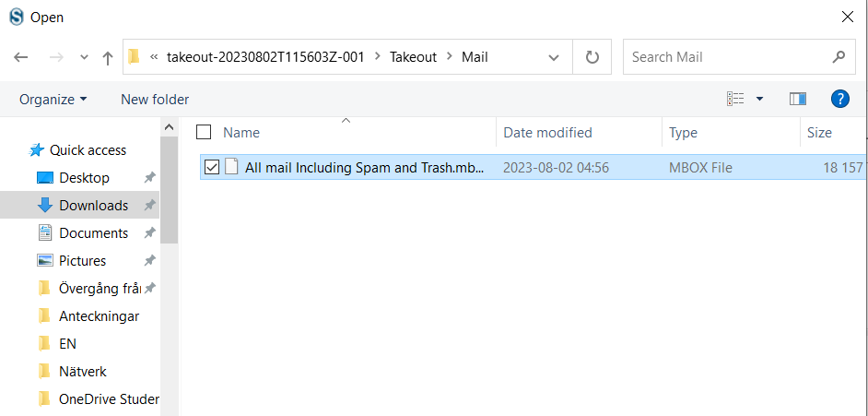
Task: Open address bar history dropdown
Action: pyautogui.click(x=554, y=57)
